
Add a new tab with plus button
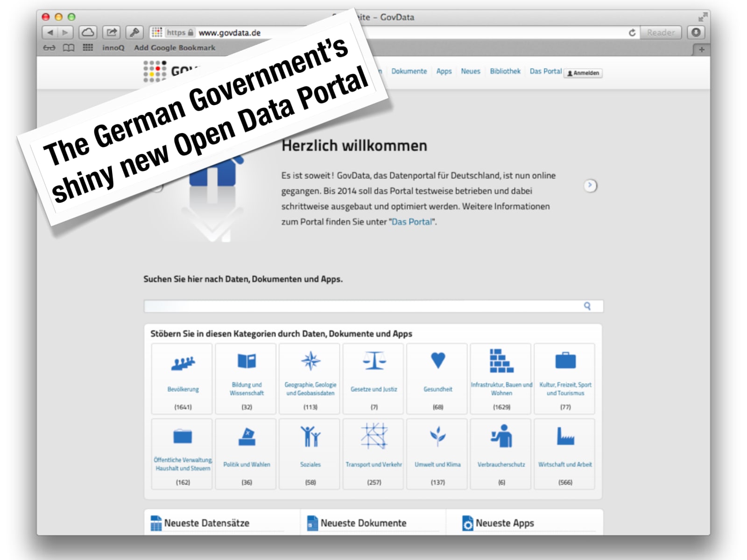[x=701, y=49]
